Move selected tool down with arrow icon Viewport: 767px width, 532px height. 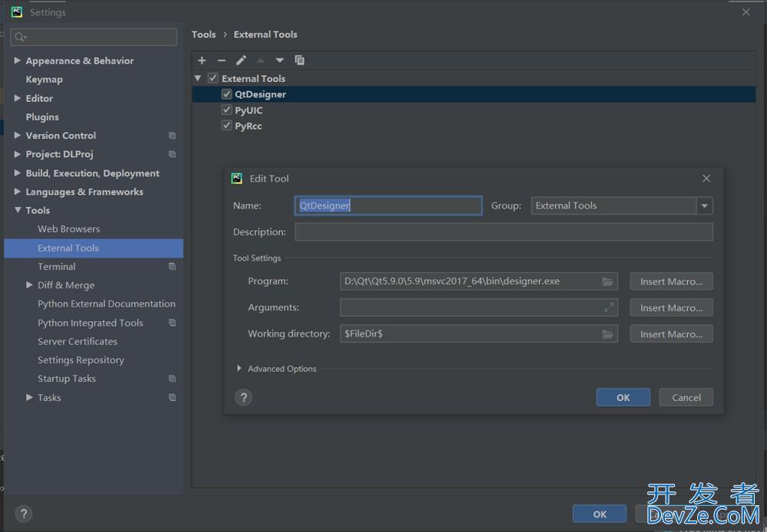[280, 61]
